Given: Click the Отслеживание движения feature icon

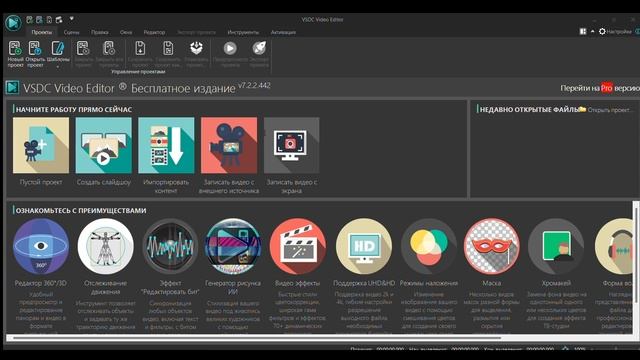Looking at the screenshot, I should click(106, 246).
